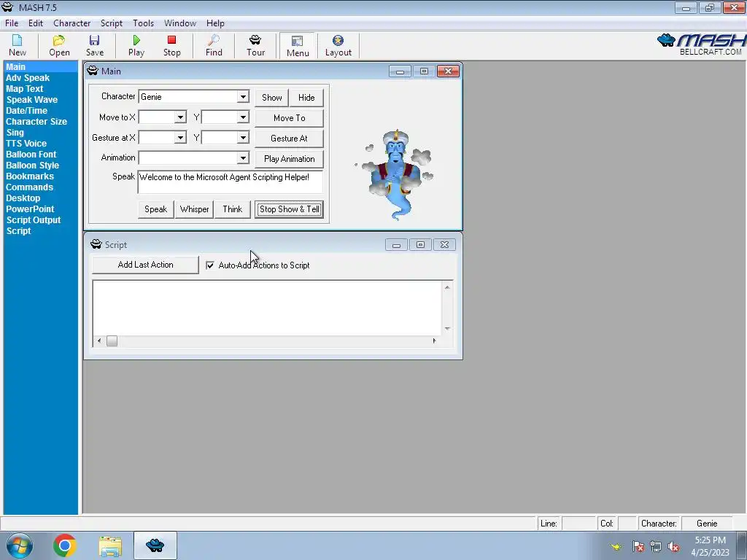Image resolution: width=747 pixels, height=560 pixels.
Task: Launch Chrome from the taskbar
Action: 65,545
